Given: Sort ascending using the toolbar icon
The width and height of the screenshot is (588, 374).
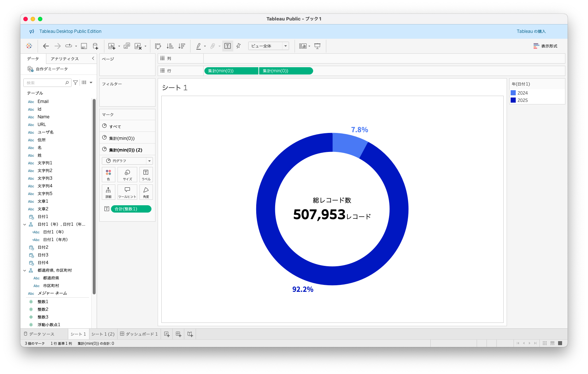Looking at the screenshot, I should click(170, 46).
